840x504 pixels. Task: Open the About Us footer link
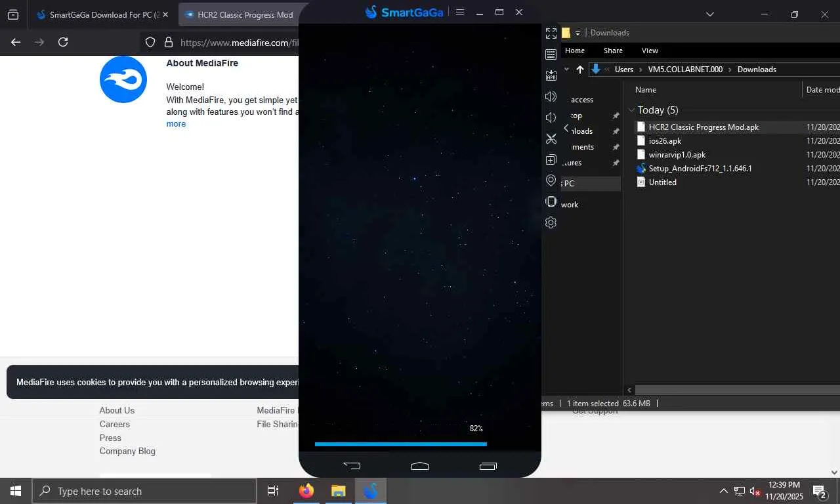click(117, 411)
